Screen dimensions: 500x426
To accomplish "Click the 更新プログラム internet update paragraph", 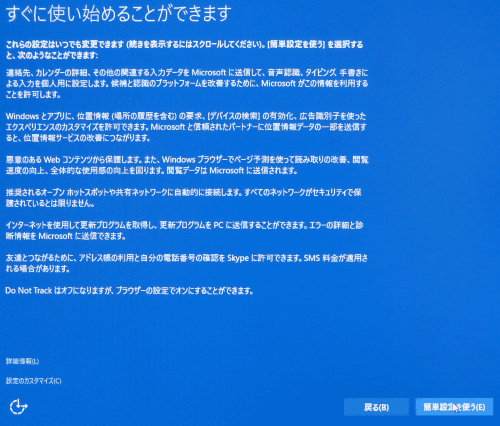I will tap(184, 231).
